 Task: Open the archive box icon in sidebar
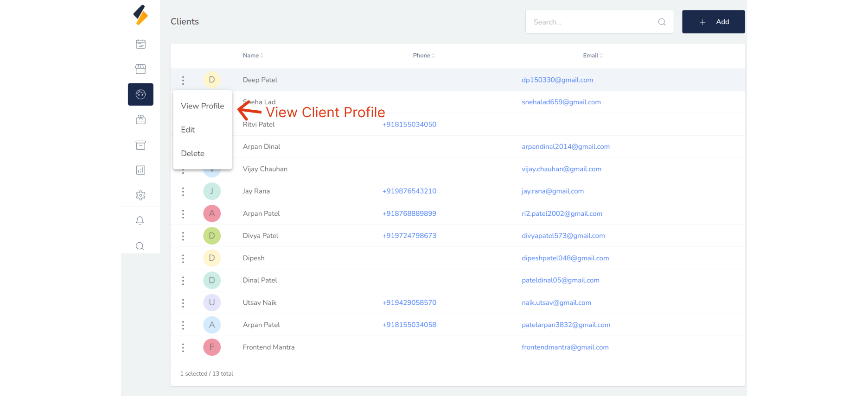pos(140,145)
